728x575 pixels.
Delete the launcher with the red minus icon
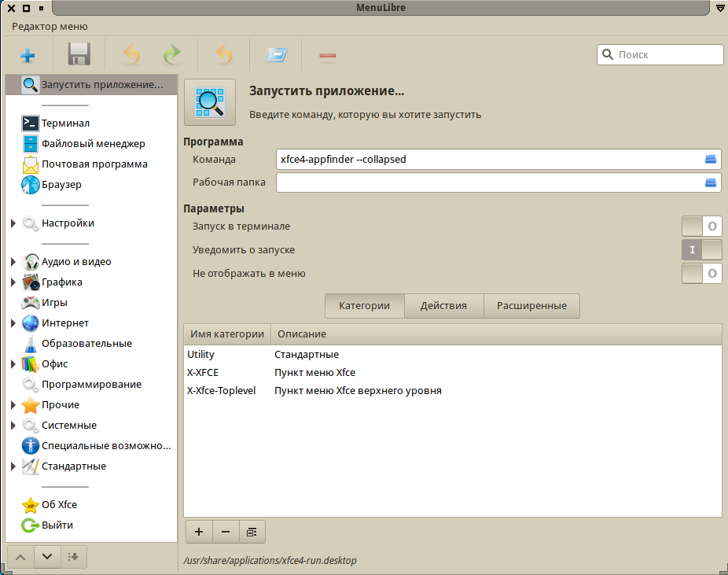[327, 55]
